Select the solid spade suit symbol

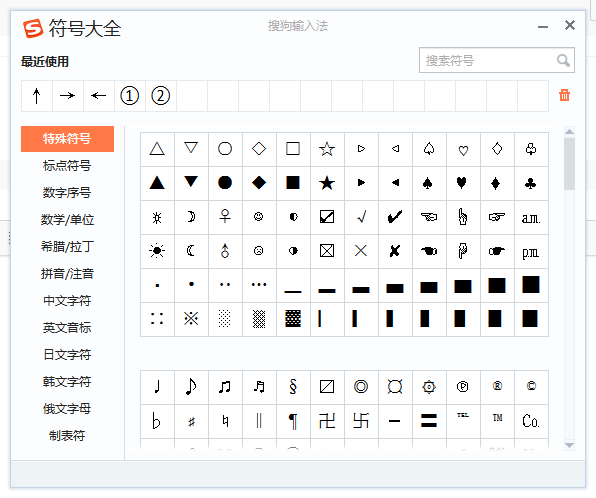click(x=429, y=183)
